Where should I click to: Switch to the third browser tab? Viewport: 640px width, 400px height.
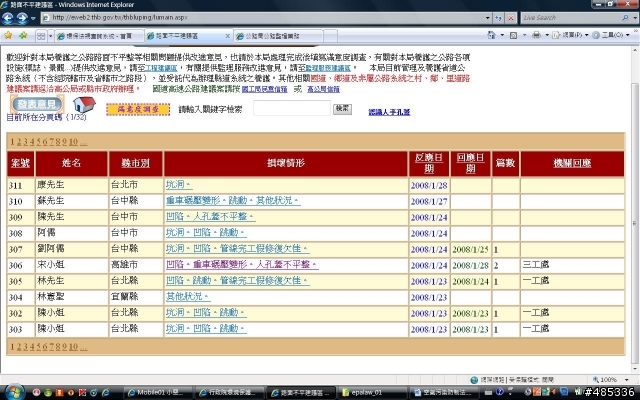[x=278, y=36]
